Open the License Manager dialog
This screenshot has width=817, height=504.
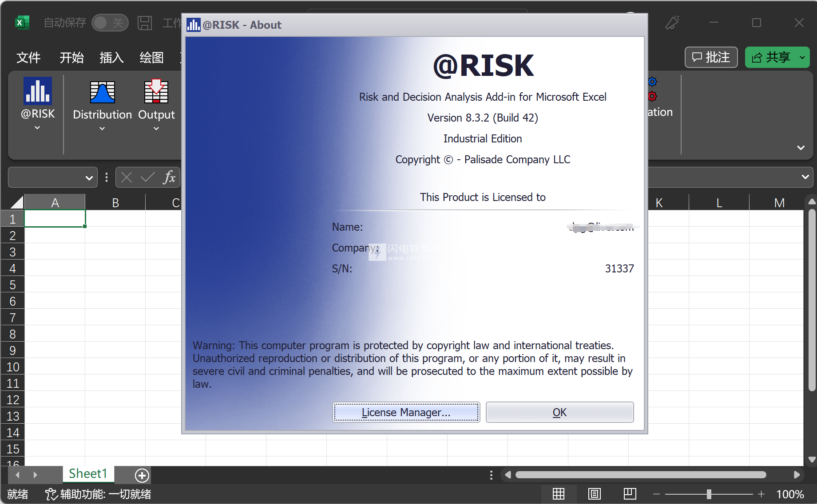point(406,412)
